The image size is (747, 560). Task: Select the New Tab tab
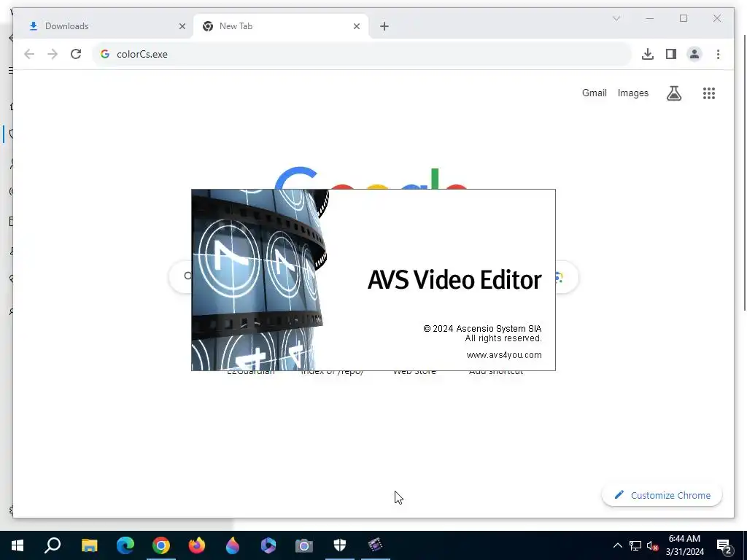[281, 26]
